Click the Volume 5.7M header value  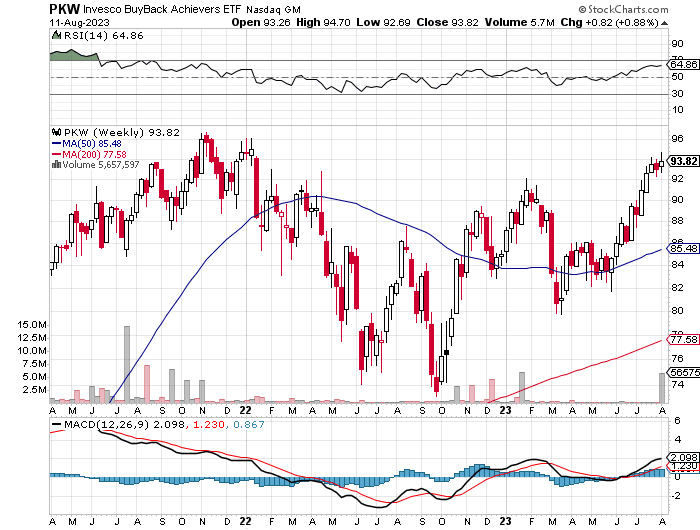pos(520,22)
